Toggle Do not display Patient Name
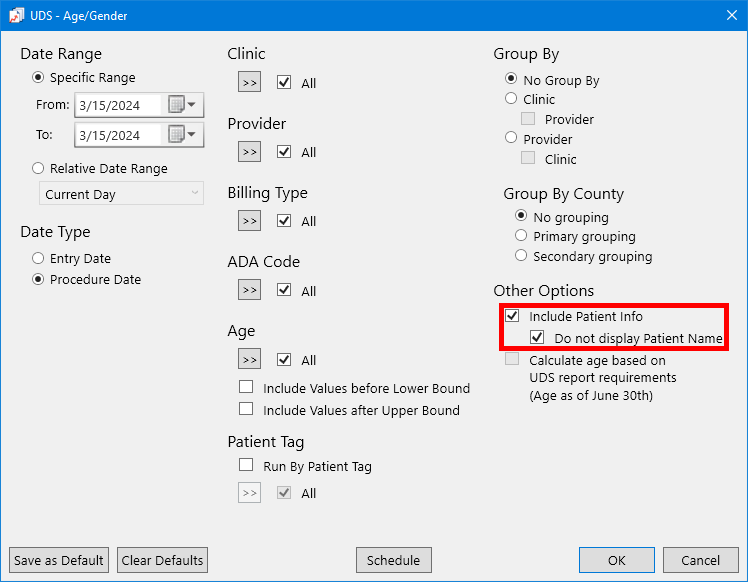 [x=537, y=338]
